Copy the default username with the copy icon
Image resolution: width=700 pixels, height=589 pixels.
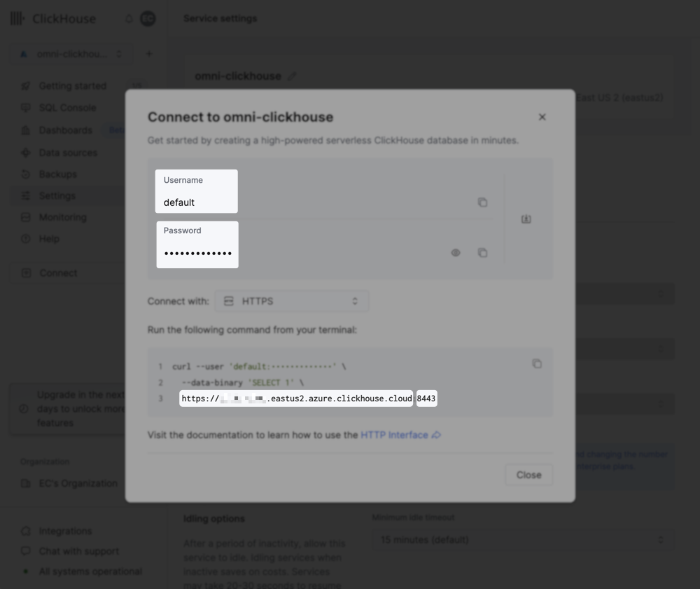click(x=483, y=202)
